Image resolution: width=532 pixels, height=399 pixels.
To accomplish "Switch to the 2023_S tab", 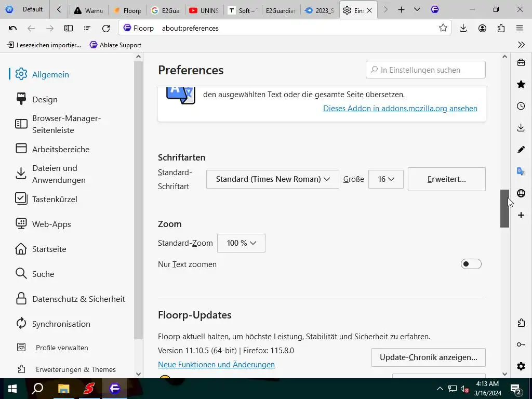I will 320,10.
